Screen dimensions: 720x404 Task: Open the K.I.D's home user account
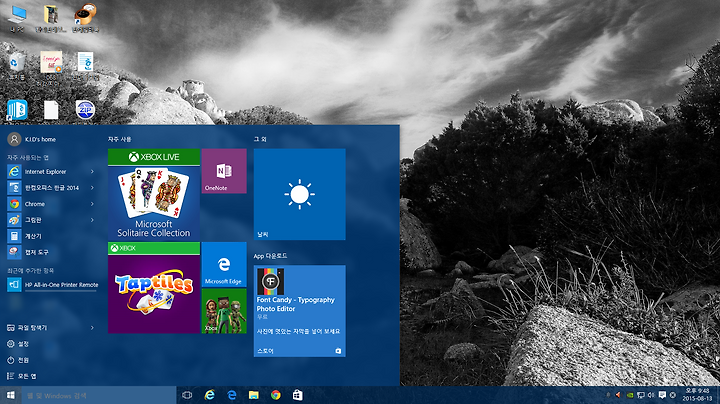click(32, 139)
